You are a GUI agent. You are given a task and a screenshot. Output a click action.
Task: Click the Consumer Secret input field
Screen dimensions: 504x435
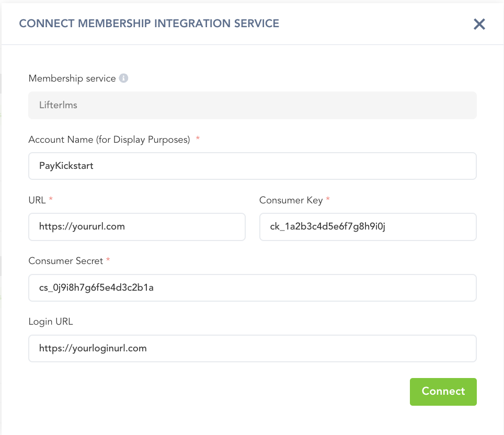point(252,288)
